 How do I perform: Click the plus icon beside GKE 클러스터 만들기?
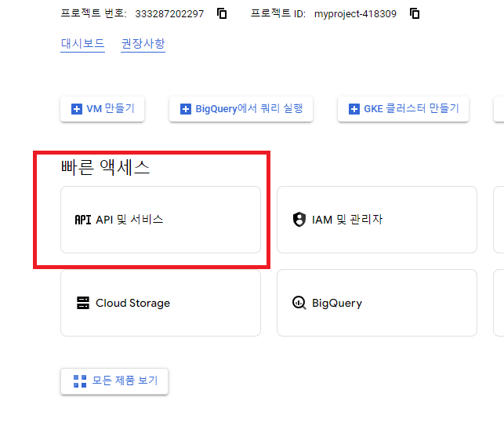tap(354, 109)
